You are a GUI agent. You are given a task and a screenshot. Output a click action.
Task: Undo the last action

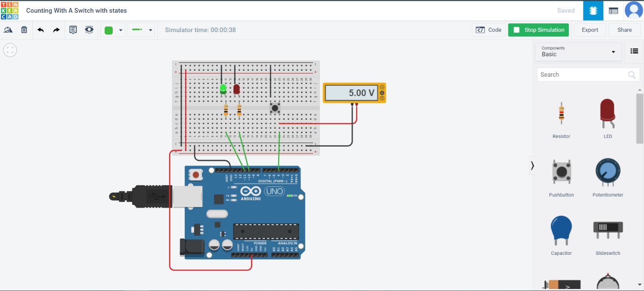pyautogui.click(x=41, y=30)
